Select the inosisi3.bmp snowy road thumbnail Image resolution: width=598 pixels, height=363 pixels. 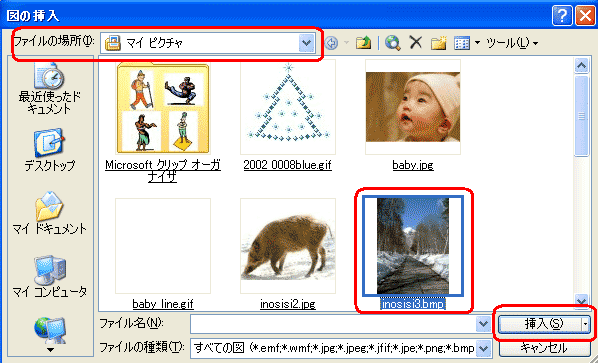click(x=413, y=246)
